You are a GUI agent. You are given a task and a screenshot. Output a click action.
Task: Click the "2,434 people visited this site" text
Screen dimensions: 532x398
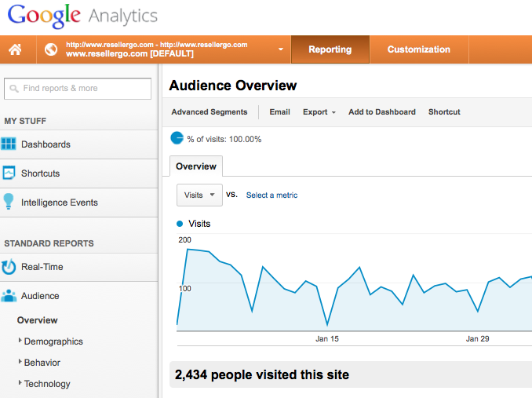tap(262, 375)
